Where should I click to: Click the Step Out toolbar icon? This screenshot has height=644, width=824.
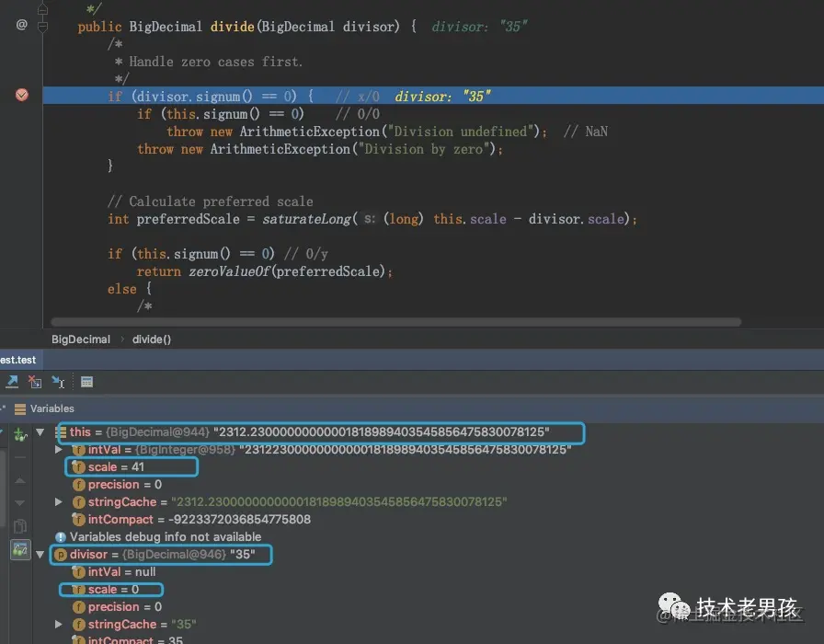point(12,382)
